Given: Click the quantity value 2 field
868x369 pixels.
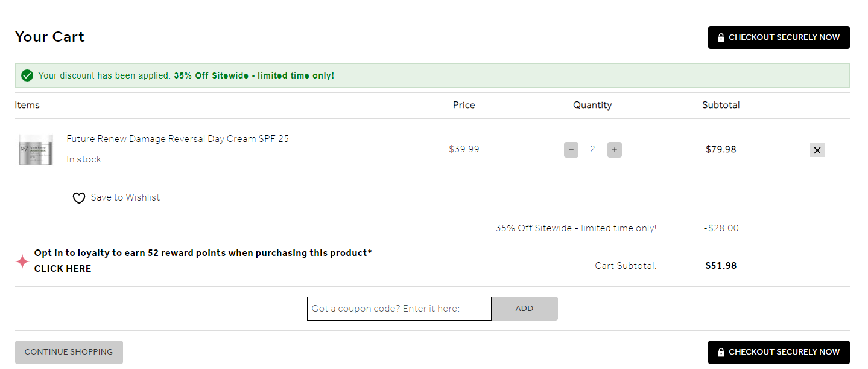Looking at the screenshot, I should [x=592, y=150].
